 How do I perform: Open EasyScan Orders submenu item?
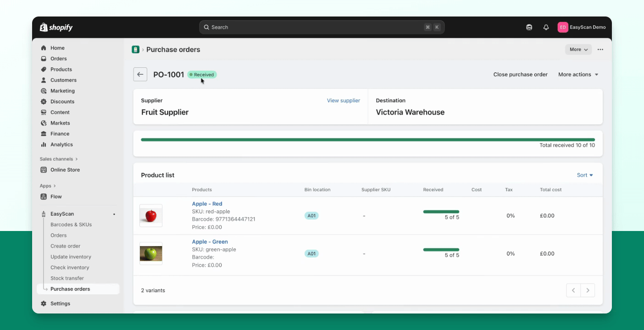[59, 236]
